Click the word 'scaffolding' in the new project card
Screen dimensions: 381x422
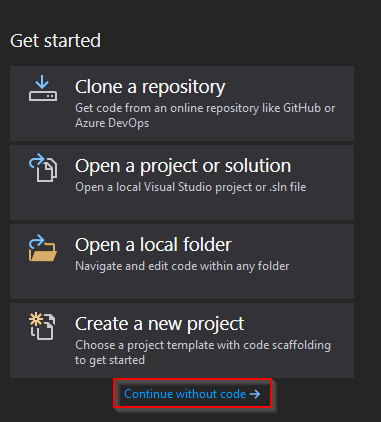click(x=301, y=345)
